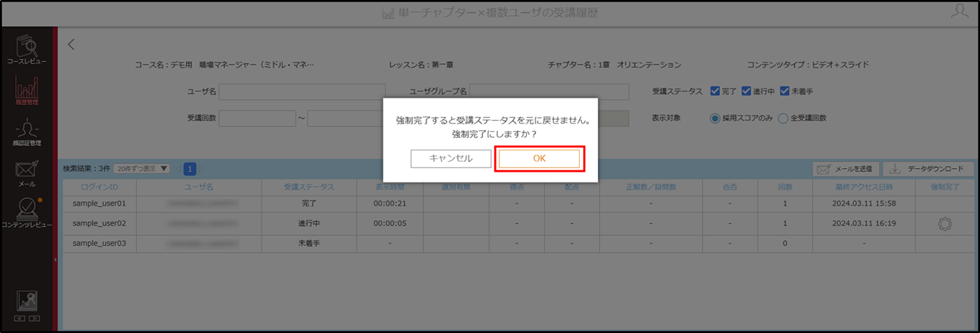Screen dimensions: 980x333
Task: Focus the ユーザ名 input field
Action: [302, 92]
